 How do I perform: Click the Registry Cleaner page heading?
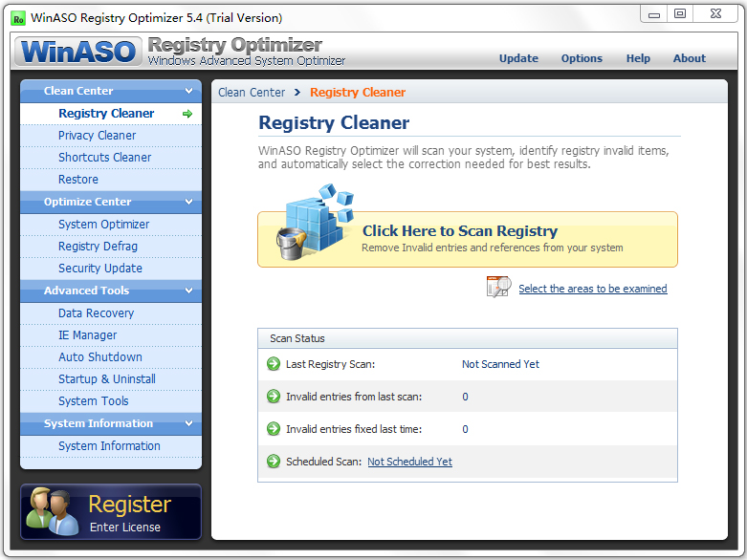click(334, 122)
